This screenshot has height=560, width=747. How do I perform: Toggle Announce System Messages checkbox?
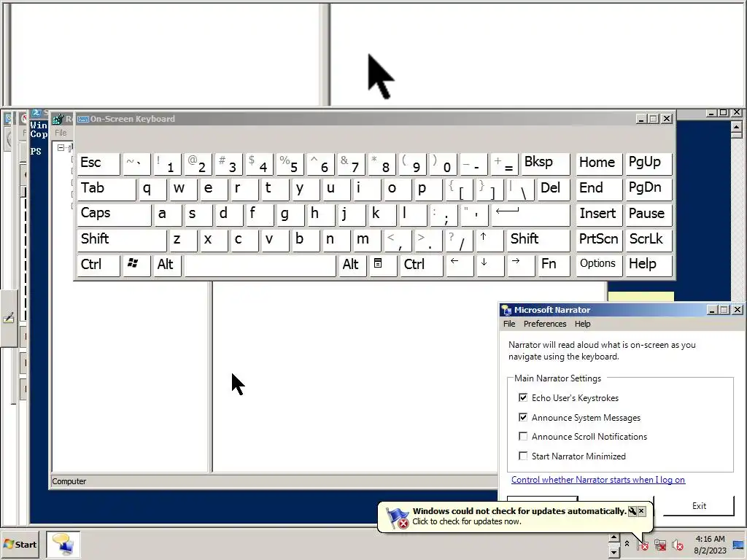pos(523,417)
